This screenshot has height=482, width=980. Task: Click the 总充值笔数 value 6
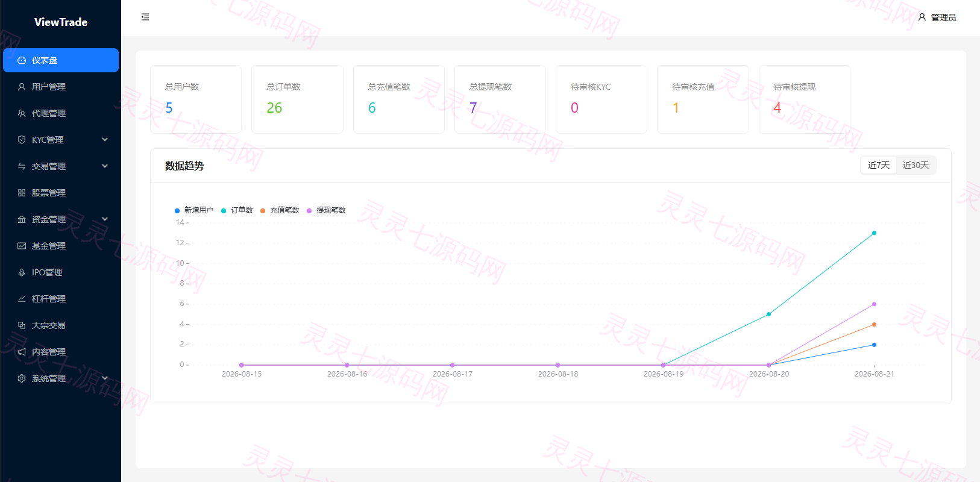372,108
